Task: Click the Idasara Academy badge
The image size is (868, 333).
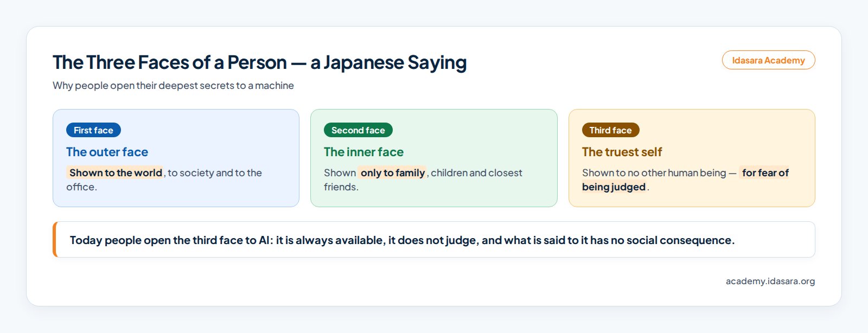Action: pyautogui.click(x=768, y=60)
